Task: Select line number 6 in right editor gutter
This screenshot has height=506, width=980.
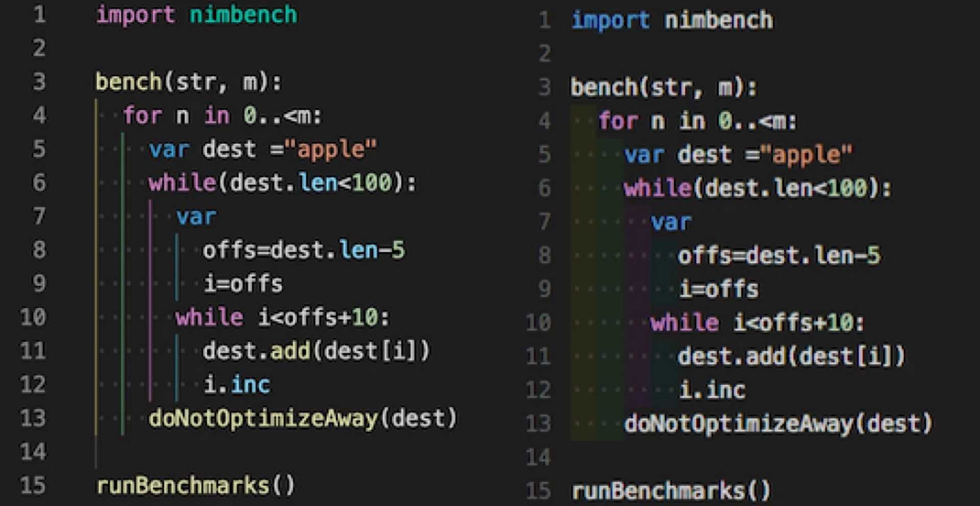Action: coord(545,189)
